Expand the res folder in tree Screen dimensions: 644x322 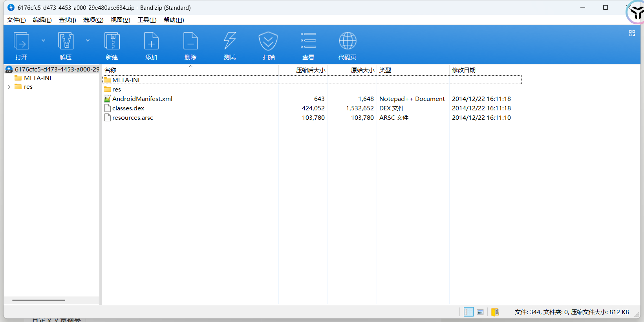click(x=9, y=87)
